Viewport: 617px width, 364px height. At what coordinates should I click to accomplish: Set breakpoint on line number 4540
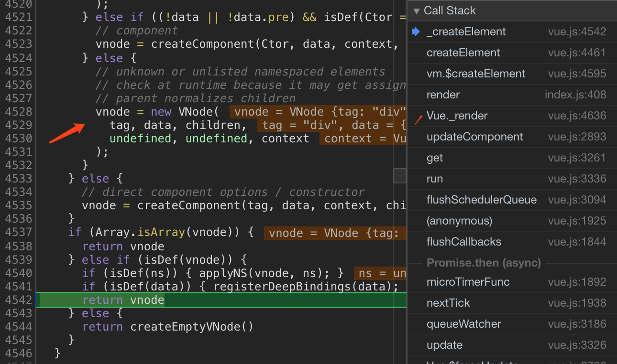18,273
